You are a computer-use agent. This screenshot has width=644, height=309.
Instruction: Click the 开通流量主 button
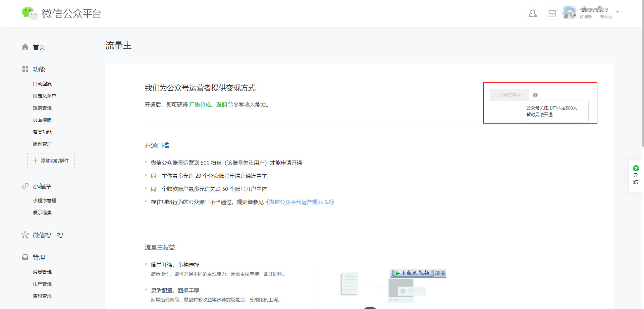[x=509, y=95]
